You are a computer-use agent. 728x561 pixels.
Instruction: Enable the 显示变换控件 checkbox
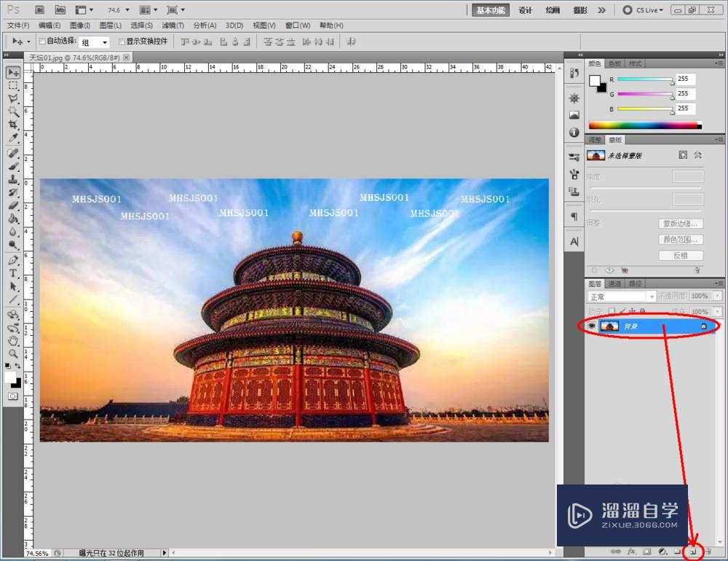(122, 42)
